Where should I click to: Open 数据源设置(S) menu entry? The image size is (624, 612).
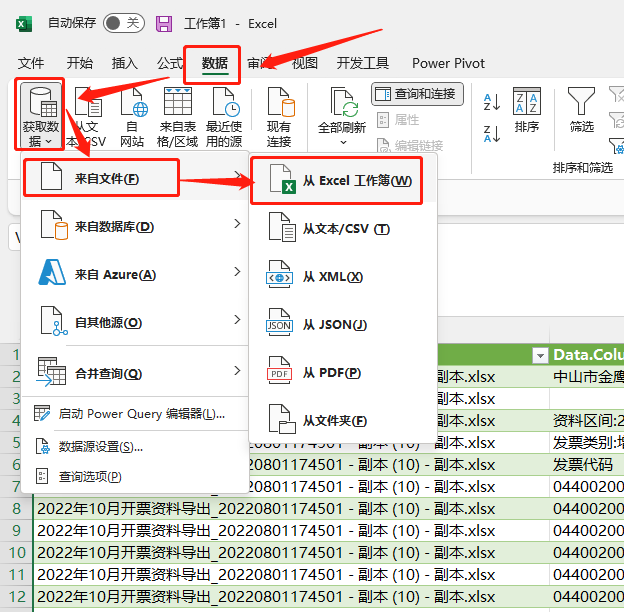(135, 446)
